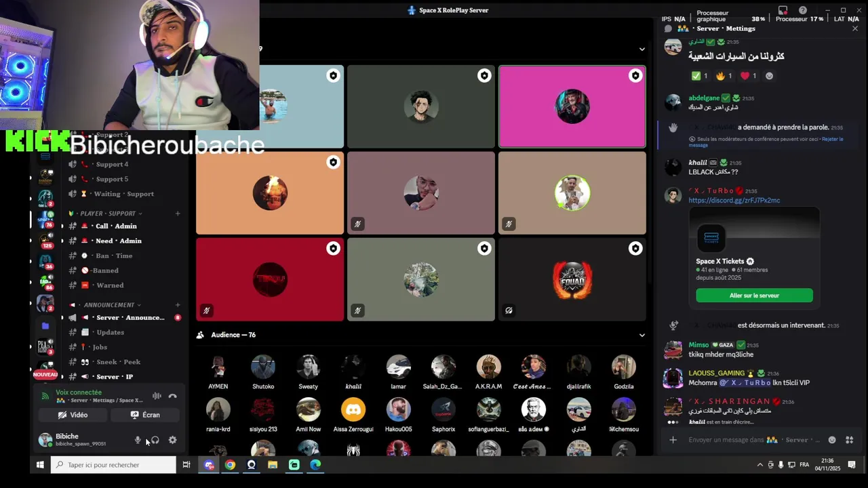Join Waiting · Support voice channel

point(122,194)
